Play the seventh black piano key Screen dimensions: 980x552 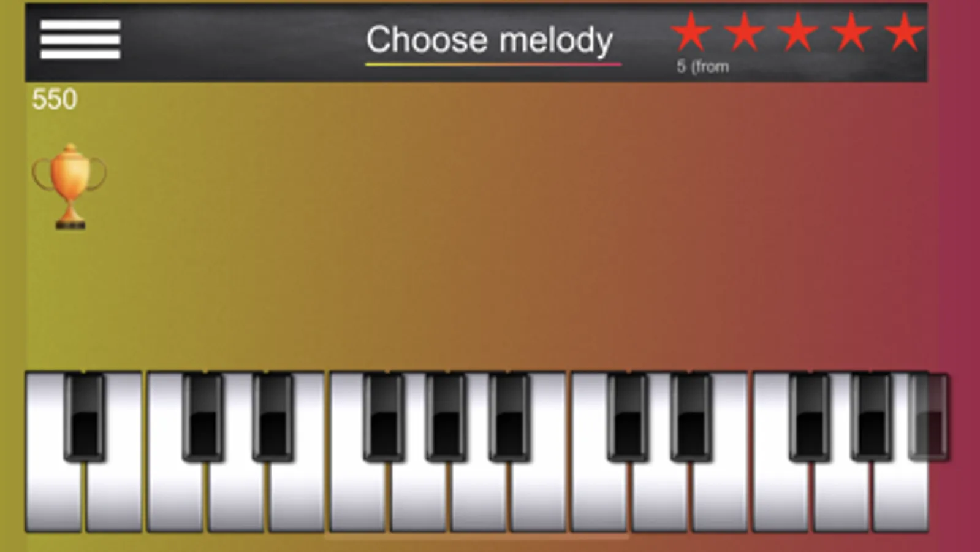click(x=628, y=417)
